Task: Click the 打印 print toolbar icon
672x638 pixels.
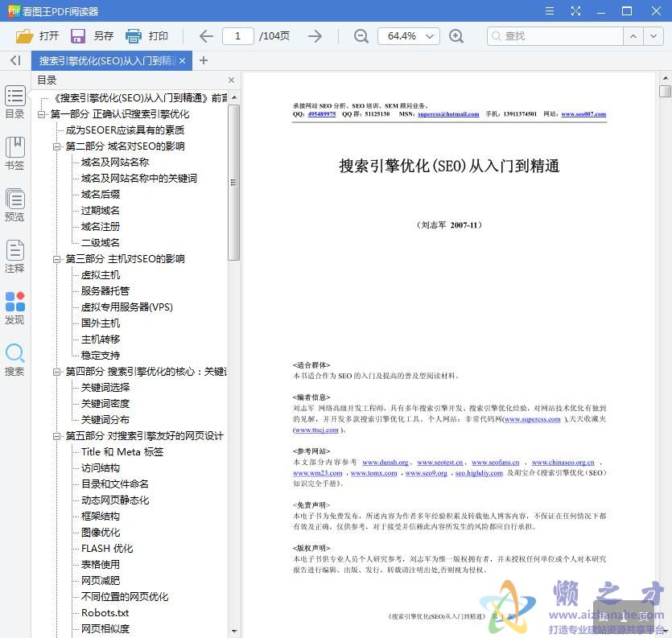Action: pyautogui.click(x=147, y=35)
